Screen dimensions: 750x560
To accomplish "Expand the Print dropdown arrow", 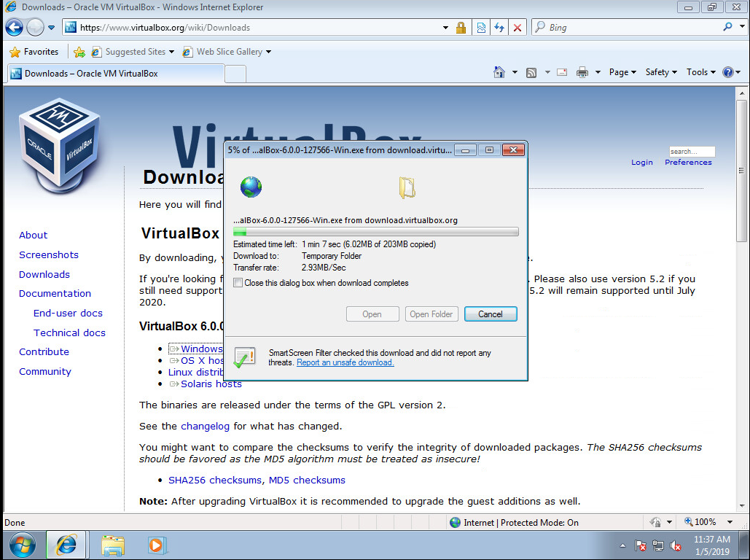I will pyautogui.click(x=598, y=72).
